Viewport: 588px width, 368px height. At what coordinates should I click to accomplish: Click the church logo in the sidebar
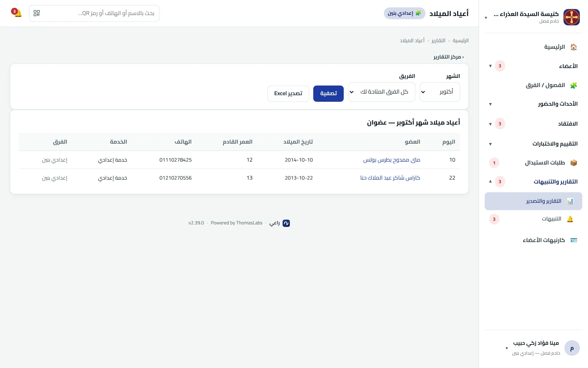tap(571, 17)
